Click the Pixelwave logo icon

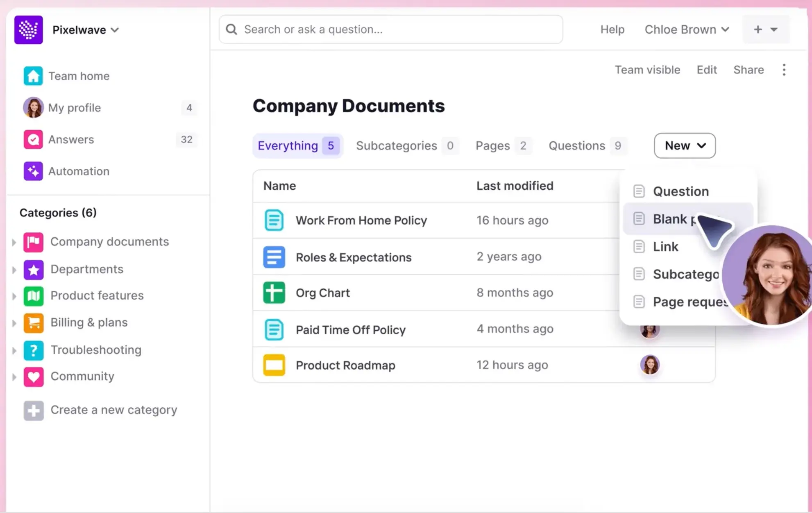(28, 30)
